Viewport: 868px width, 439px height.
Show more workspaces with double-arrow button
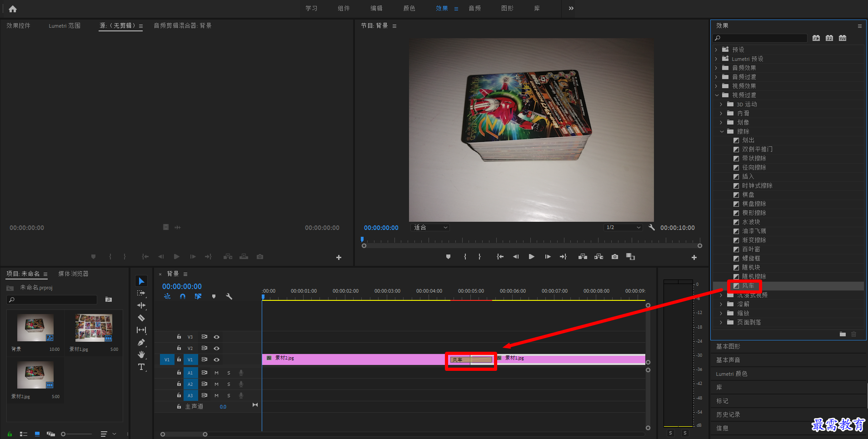(571, 8)
